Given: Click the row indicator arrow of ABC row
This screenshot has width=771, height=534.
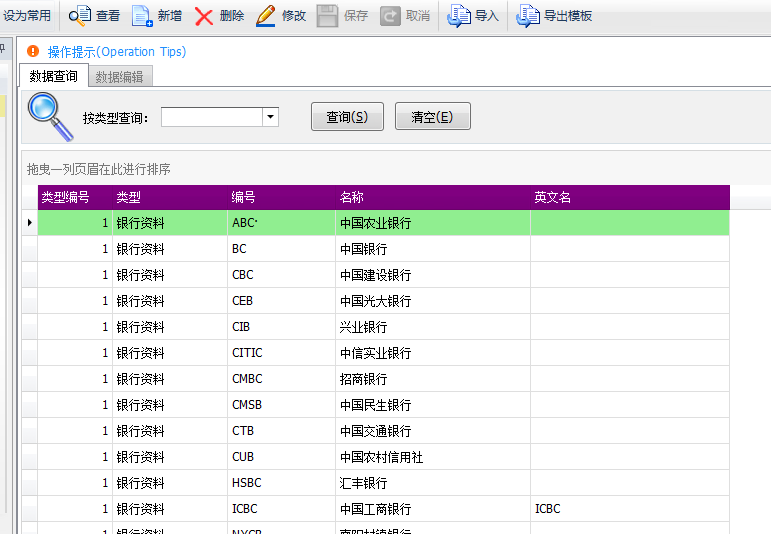Looking at the screenshot, I should click(30, 223).
